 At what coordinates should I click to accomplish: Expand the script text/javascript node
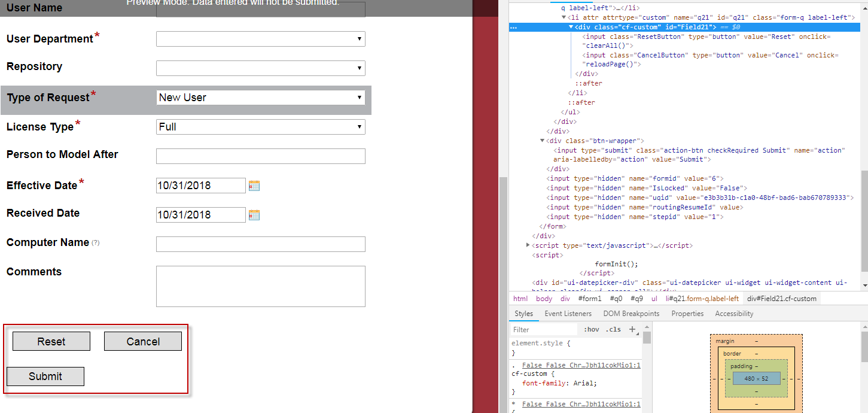(528, 245)
